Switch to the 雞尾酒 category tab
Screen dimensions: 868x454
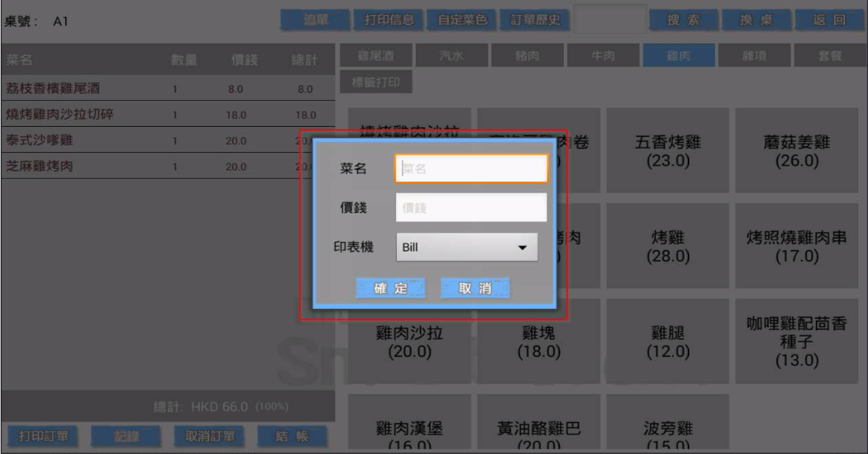click(376, 55)
